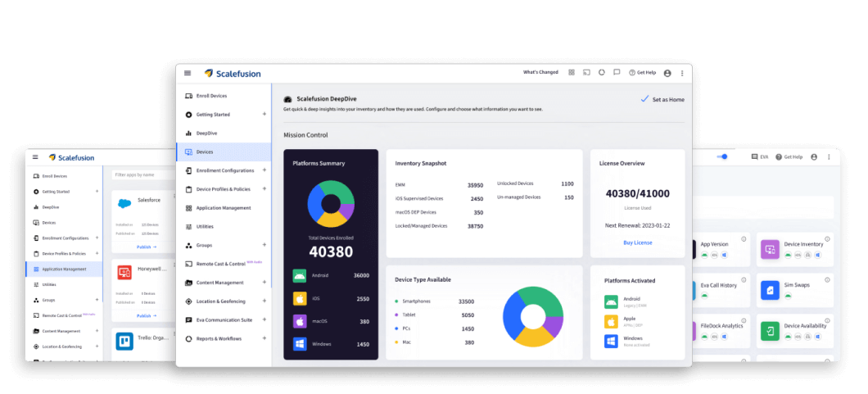868x394 pixels.
Task: Open hamburger menu in left Scalefusion window
Action: (35, 157)
